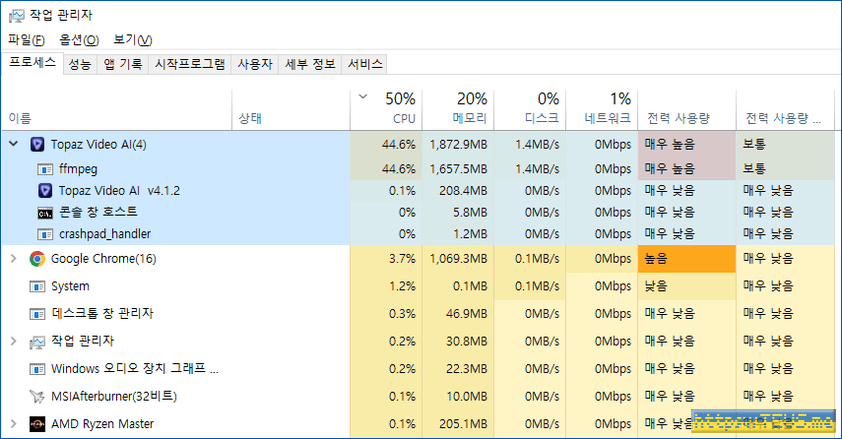
Task: Click the AMD Ryzen Master icon
Action: click(x=37, y=424)
